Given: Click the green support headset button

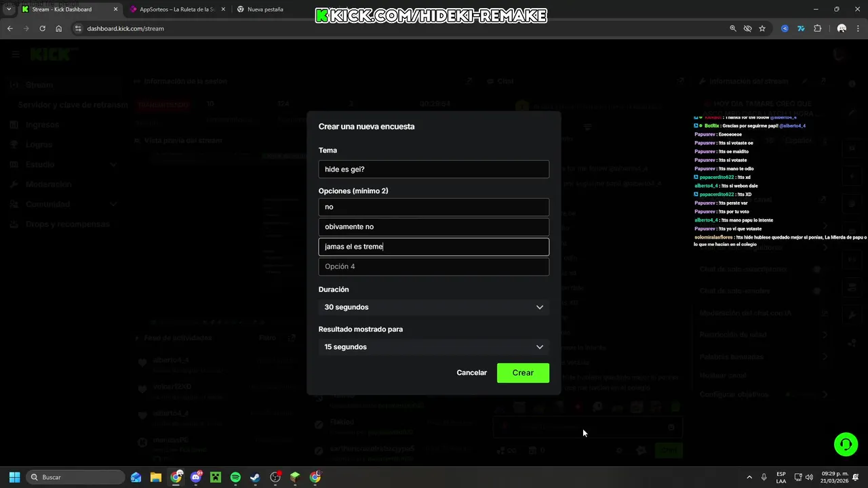Looking at the screenshot, I should [x=846, y=445].
